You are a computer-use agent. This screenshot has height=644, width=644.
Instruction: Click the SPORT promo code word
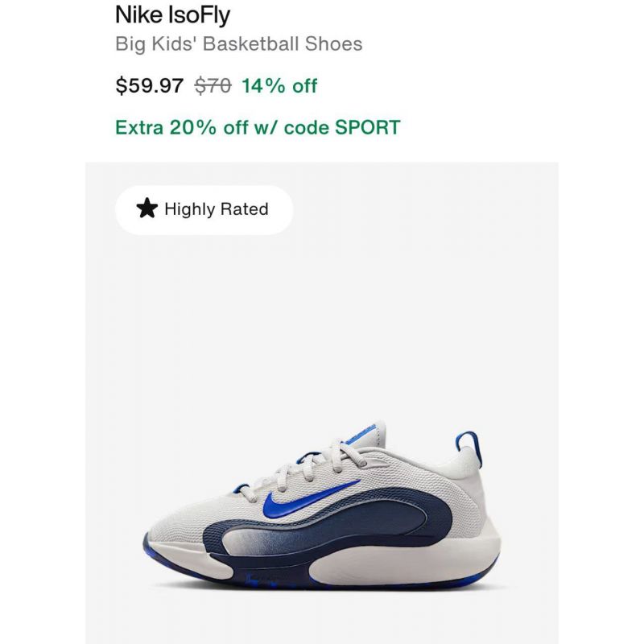(x=368, y=127)
